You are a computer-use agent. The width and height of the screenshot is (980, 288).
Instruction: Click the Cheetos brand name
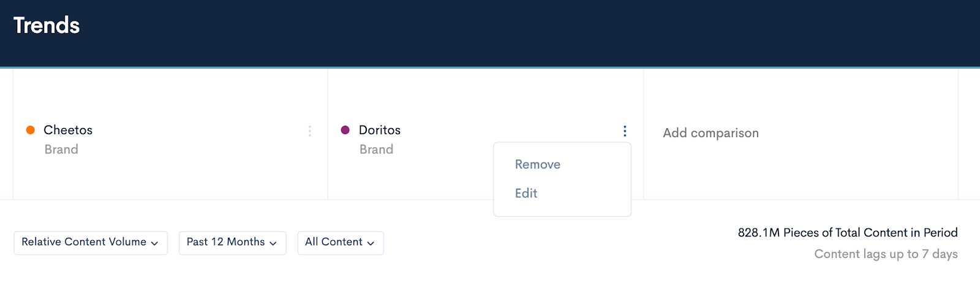pos(68,130)
